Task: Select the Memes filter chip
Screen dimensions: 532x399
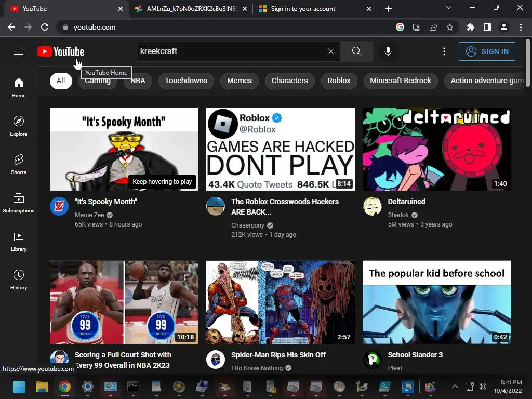Action: coord(240,81)
